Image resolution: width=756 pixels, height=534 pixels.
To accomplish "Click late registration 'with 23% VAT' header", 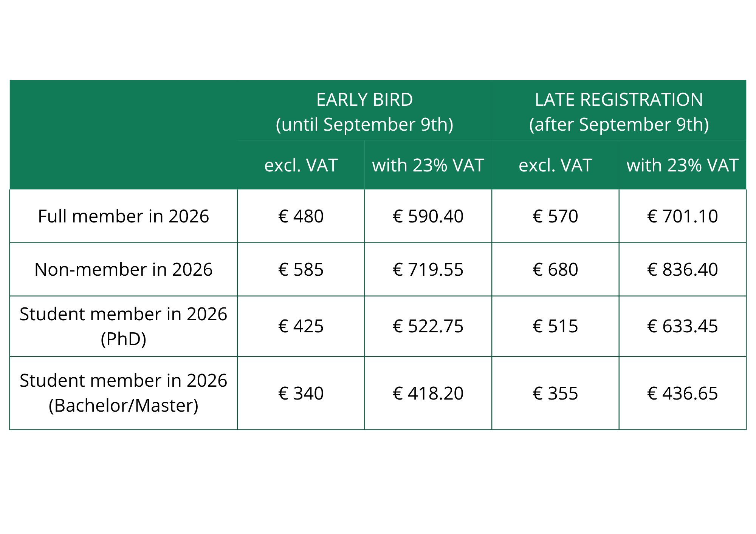I will [x=682, y=165].
